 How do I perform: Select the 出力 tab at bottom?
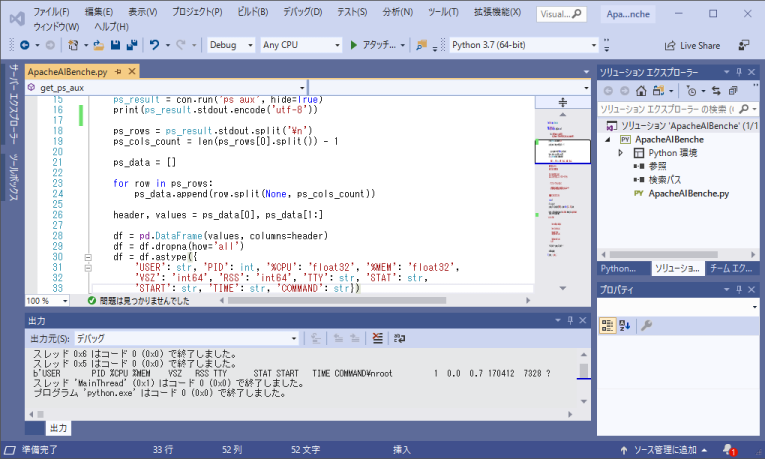(x=59, y=428)
